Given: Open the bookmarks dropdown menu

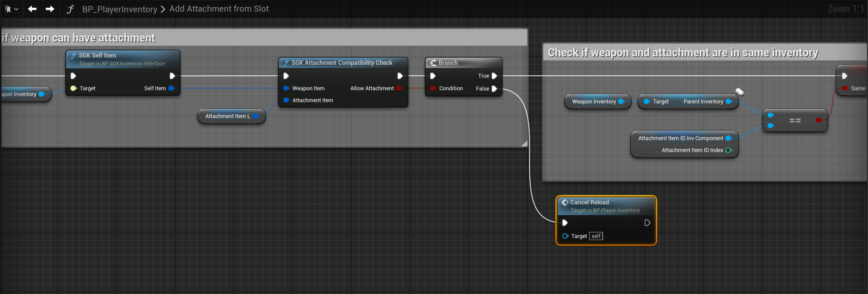Looking at the screenshot, I should pyautogui.click(x=11, y=9).
